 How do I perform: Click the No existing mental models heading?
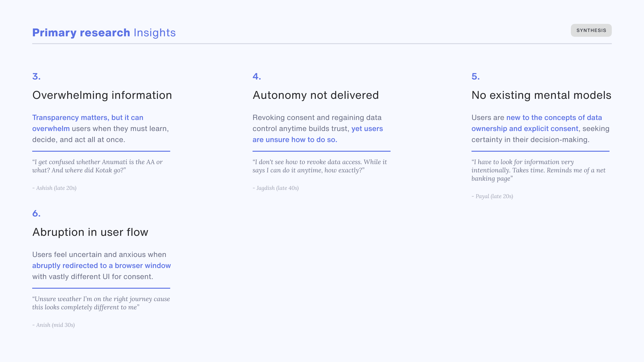(x=541, y=95)
